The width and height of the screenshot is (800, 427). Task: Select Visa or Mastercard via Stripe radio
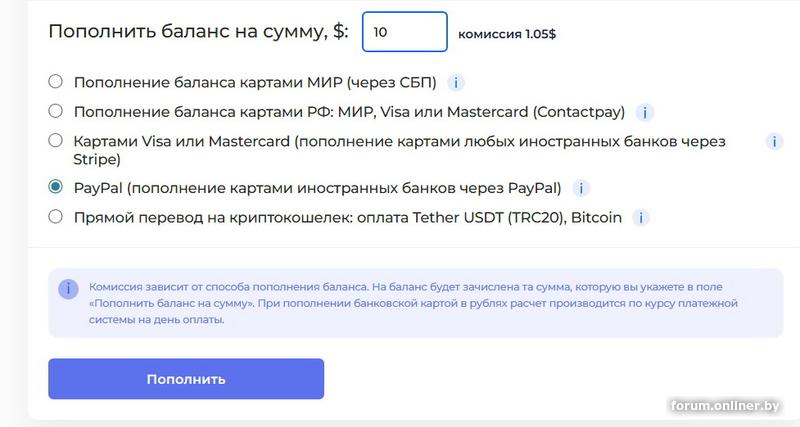[56, 141]
